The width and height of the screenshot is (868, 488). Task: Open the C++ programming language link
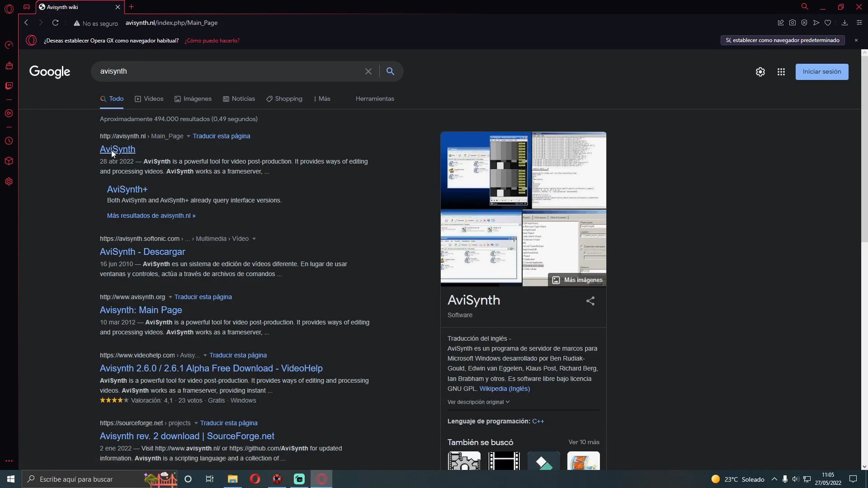coord(538,422)
